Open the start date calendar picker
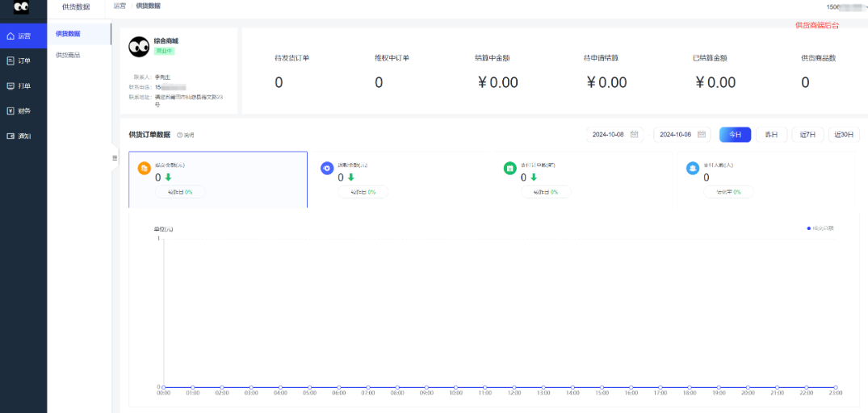This screenshot has height=413, width=868. point(635,135)
